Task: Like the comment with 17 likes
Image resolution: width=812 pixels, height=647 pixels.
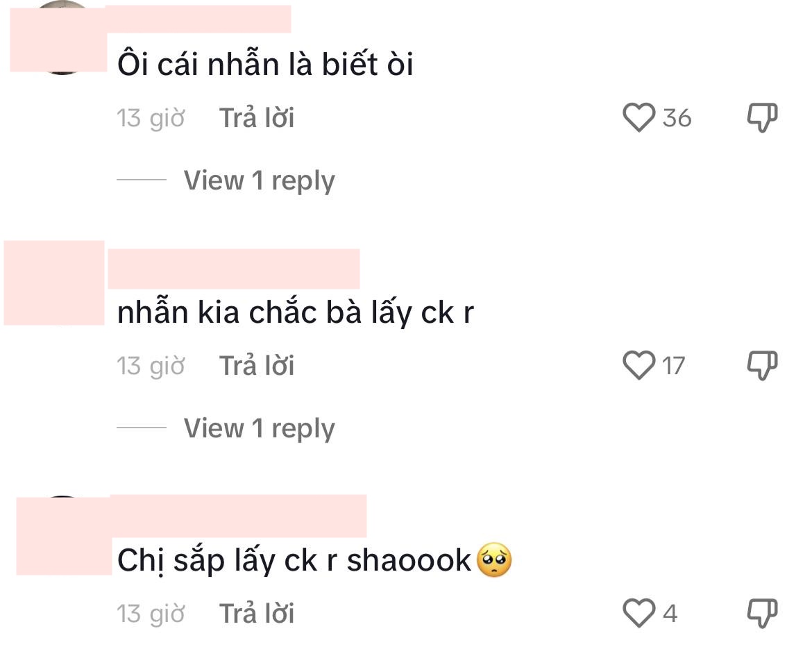Action: [638, 365]
